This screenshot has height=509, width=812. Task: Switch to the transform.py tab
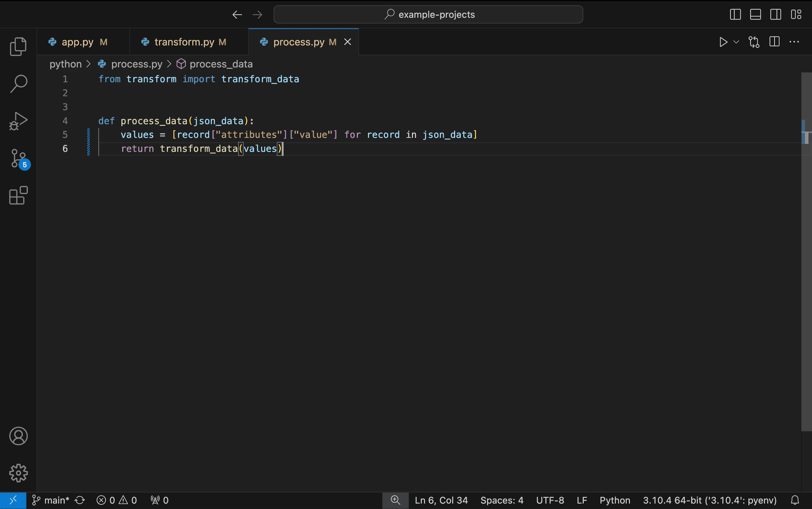(x=184, y=42)
